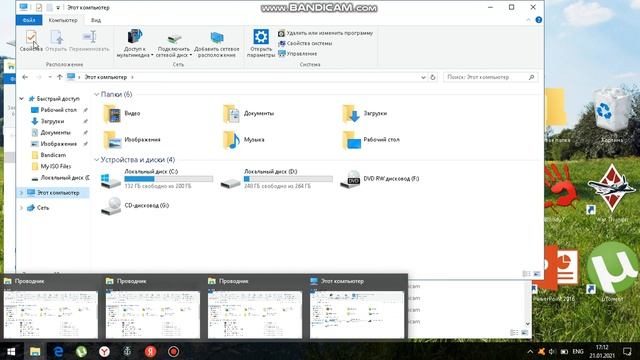Launch Microsoft Edge from taskbar
Image resolution: width=640 pixels, height=360 pixels.
(x=58, y=351)
